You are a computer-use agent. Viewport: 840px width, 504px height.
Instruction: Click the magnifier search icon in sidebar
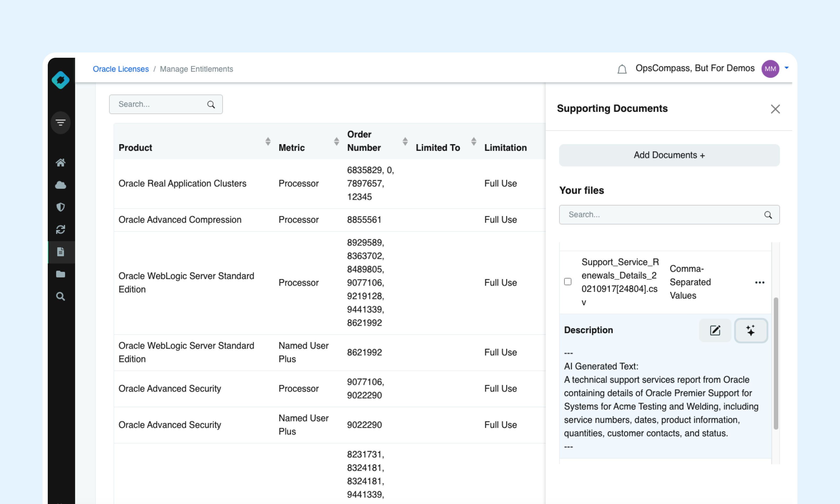[x=61, y=296]
